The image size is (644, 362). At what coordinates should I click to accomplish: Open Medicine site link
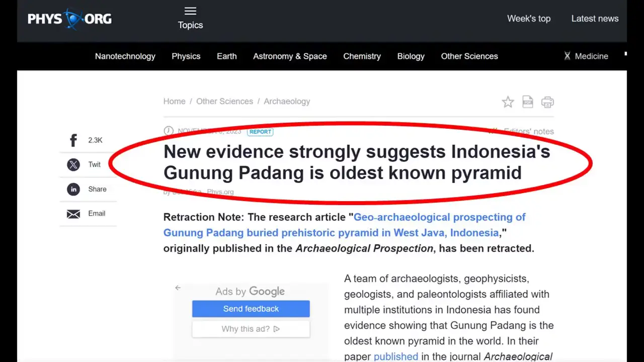592,56
